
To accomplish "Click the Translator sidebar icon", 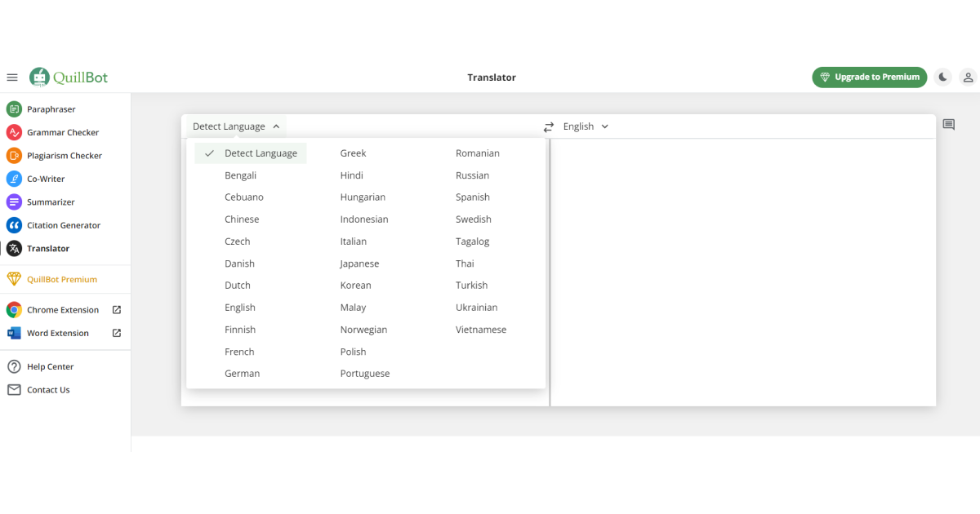I will (14, 249).
